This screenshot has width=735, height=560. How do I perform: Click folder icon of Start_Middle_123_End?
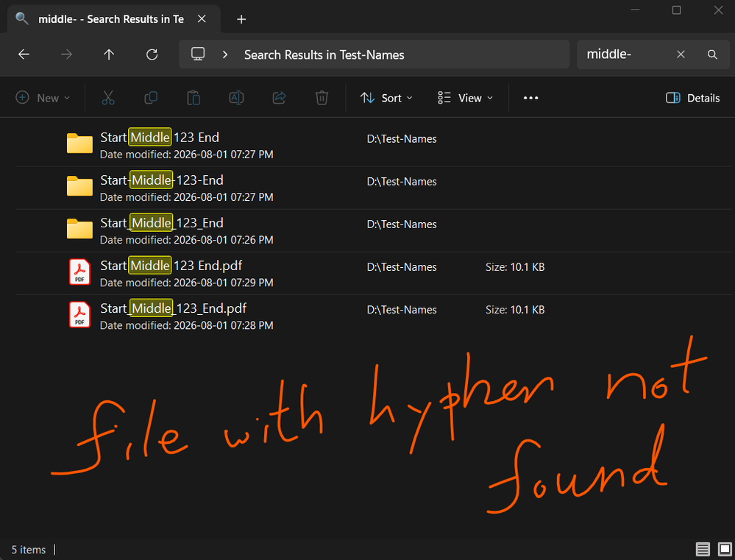pos(79,229)
